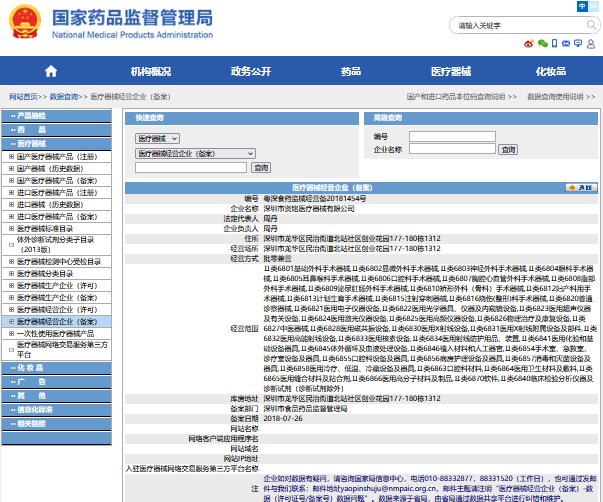Image resolution: width=603 pixels, height=502 pixels.
Task: Open 数据查询使用说明 link
Action: 555,97
